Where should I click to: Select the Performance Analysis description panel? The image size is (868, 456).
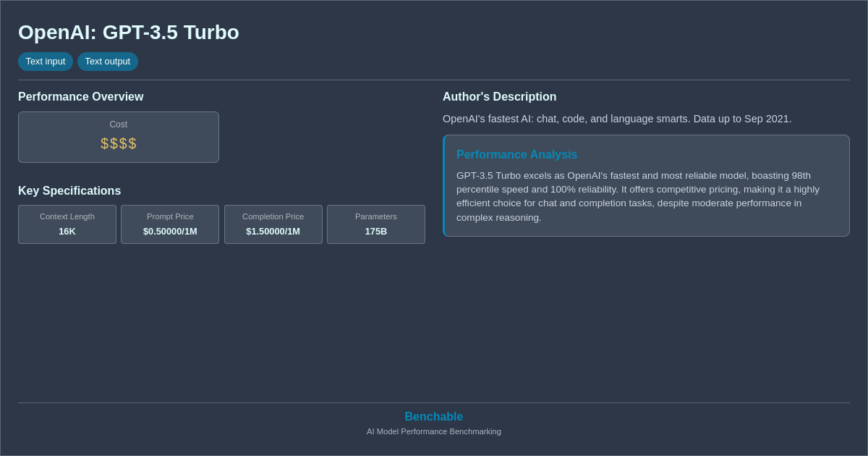click(646, 185)
